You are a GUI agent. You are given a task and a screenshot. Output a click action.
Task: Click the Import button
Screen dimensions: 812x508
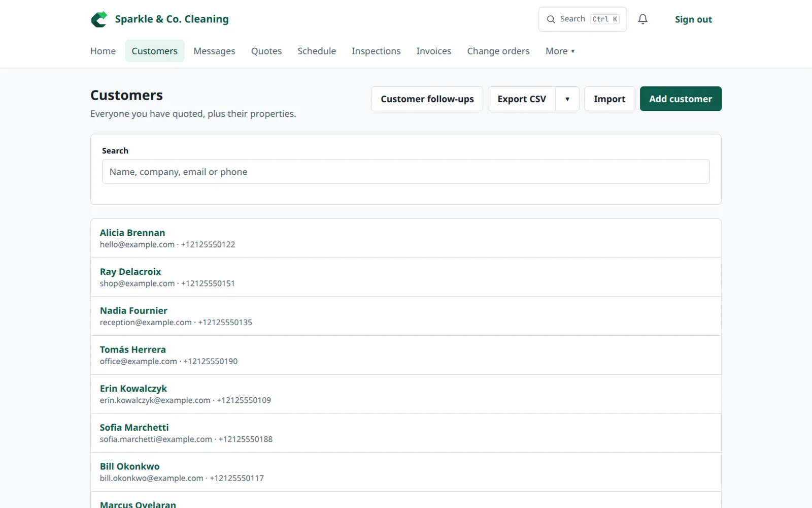[x=610, y=99]
